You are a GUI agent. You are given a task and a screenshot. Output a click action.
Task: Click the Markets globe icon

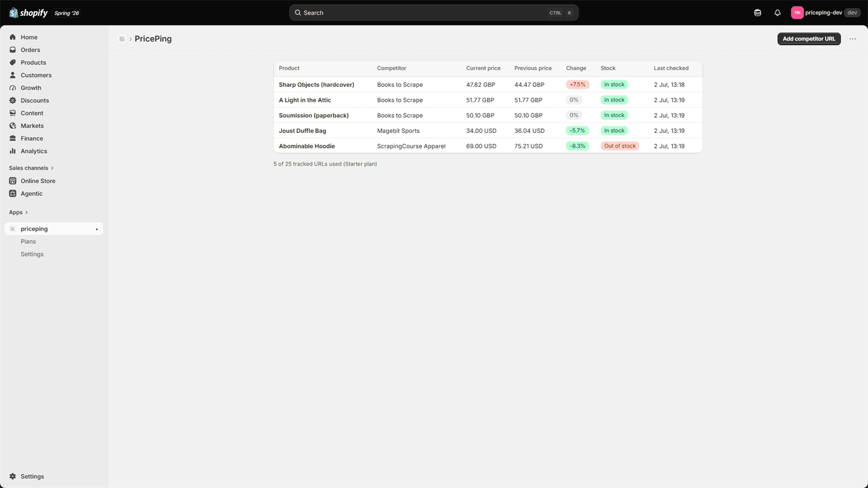coord(12,126)
